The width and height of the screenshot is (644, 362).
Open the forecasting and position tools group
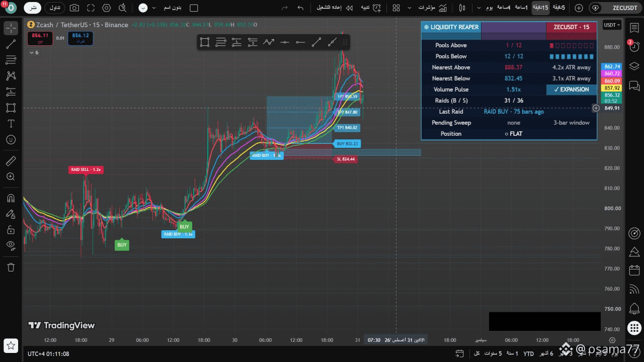[x=11, y=92]
